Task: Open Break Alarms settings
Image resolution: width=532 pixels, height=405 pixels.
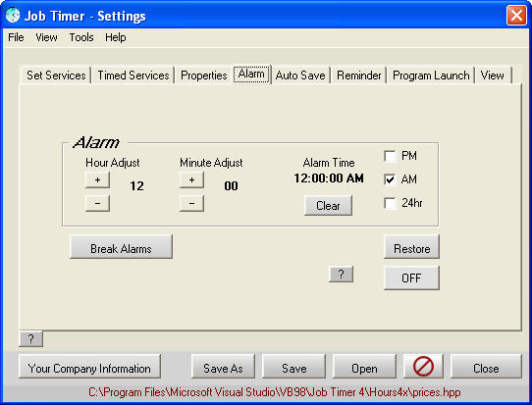Action: 121,249
